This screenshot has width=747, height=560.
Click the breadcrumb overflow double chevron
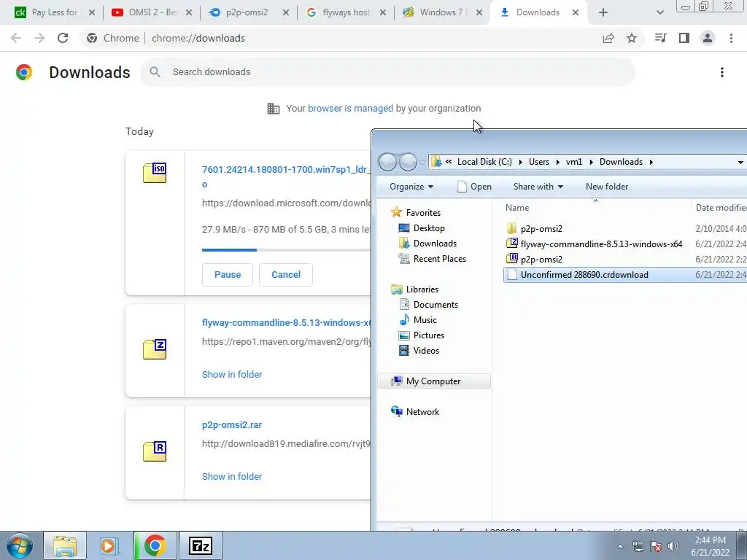coord(449,162)
